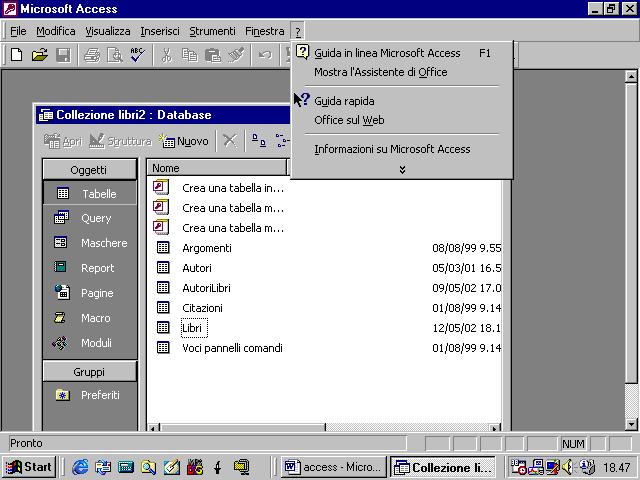Open the Visualizza menu
The width and height of the screenshot is (640, 480).
point(108,31)
